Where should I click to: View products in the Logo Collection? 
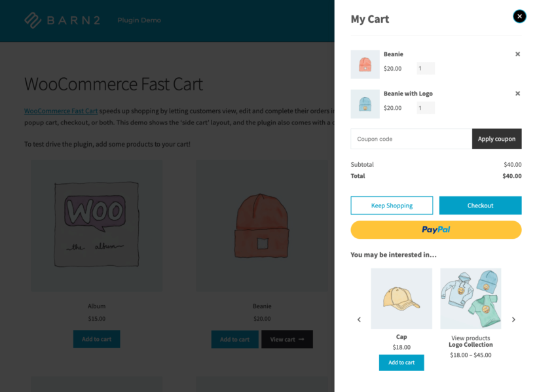[x=470, y=337]
